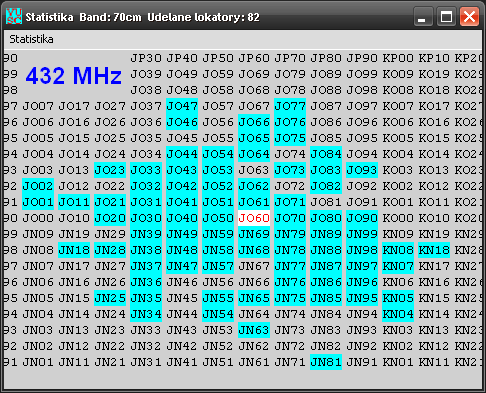
Task: Click the VUSC app icon in title bar
Action: 14,16
